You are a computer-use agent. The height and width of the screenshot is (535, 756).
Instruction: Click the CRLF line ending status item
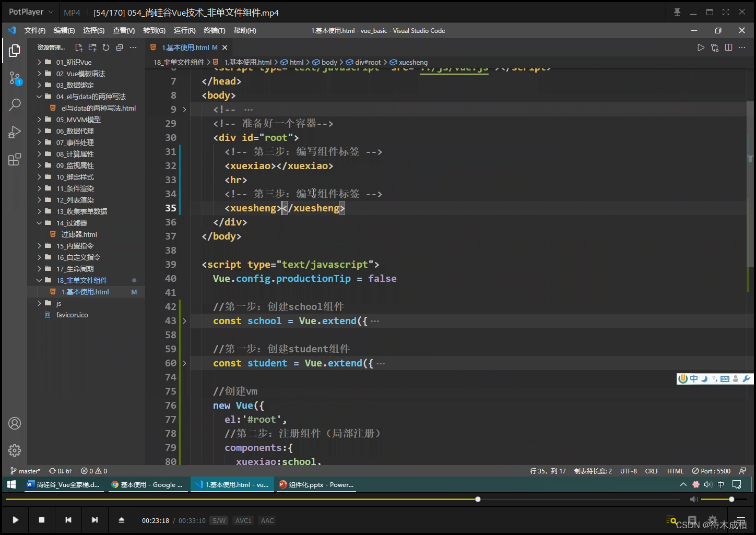(x=652, y=471)
